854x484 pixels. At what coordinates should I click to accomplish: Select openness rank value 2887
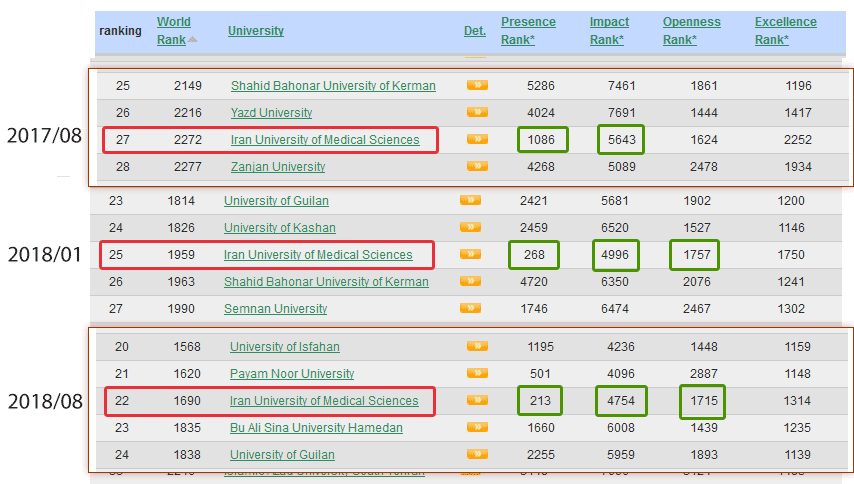click(x=704, y=374)
